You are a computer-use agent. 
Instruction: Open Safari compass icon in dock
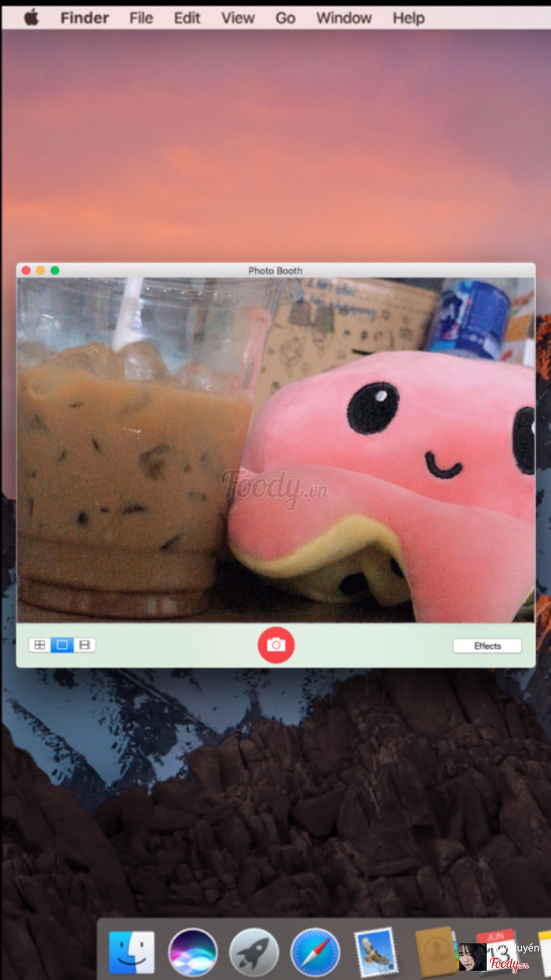tap(315, 952)
